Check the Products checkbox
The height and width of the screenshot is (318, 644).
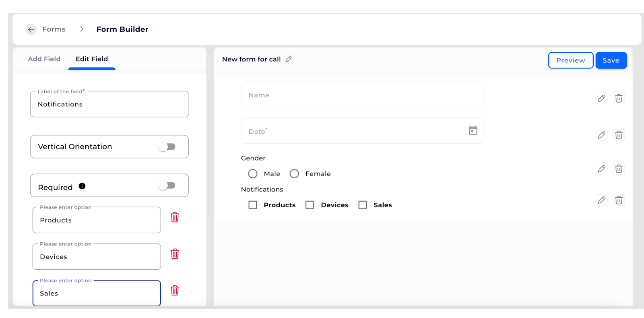pyautogui.click(x=253, y=205)
